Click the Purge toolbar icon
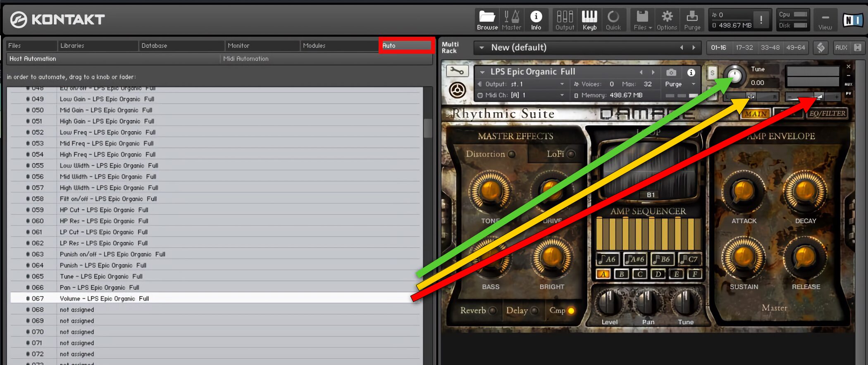The image size is (868, 365). point(692,20)
